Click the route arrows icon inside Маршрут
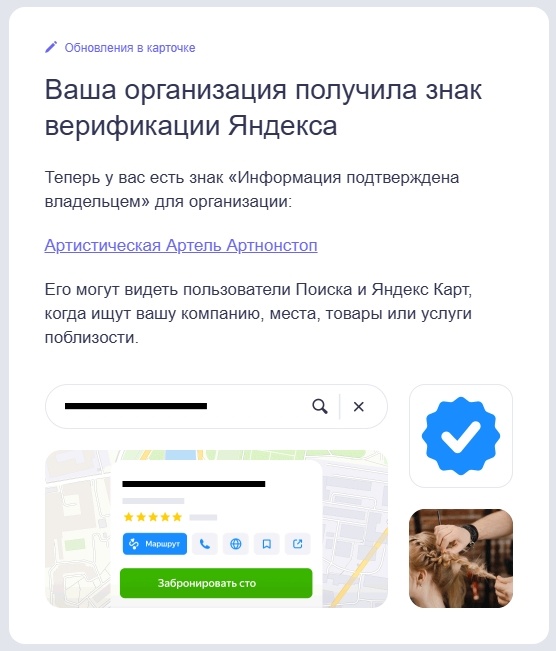The width and height of the screenshot is (556, 651). 134,544
